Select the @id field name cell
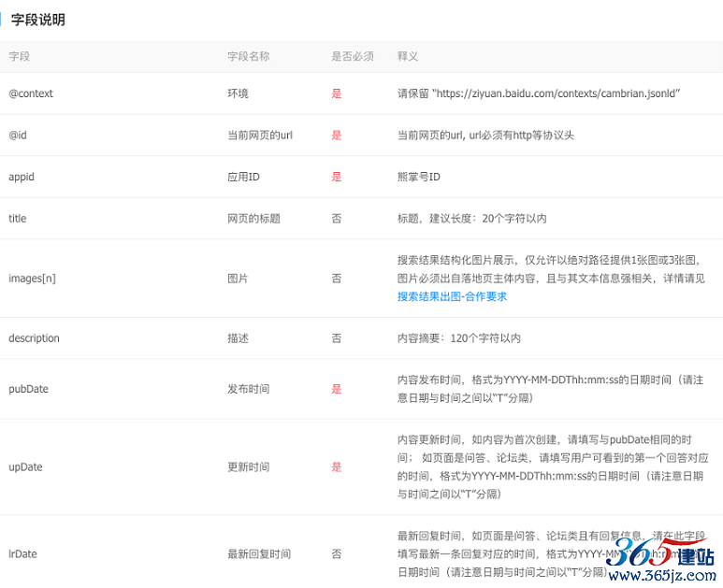Screen dimensions: 723x588 click(18, 135)
